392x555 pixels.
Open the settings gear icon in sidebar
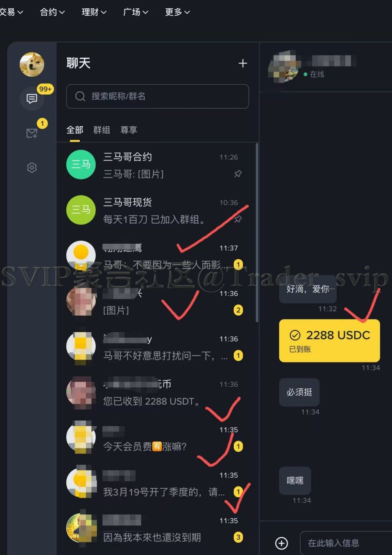click(x=32, y=167)
